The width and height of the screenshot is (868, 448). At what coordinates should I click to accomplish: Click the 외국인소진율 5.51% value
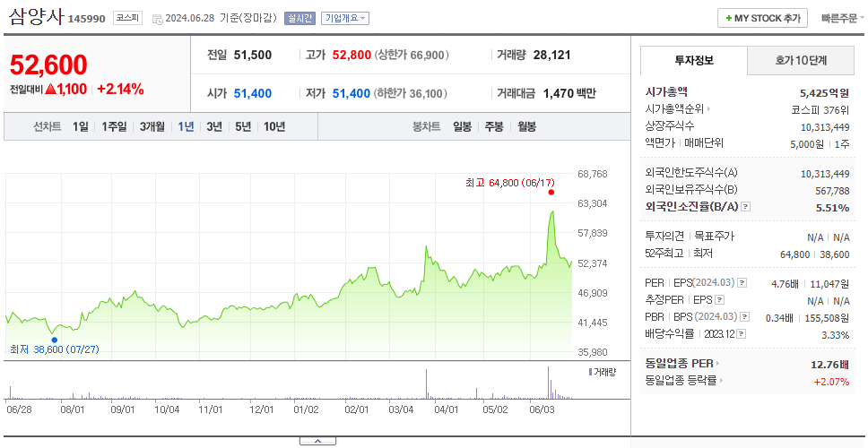tap(833, 207)
